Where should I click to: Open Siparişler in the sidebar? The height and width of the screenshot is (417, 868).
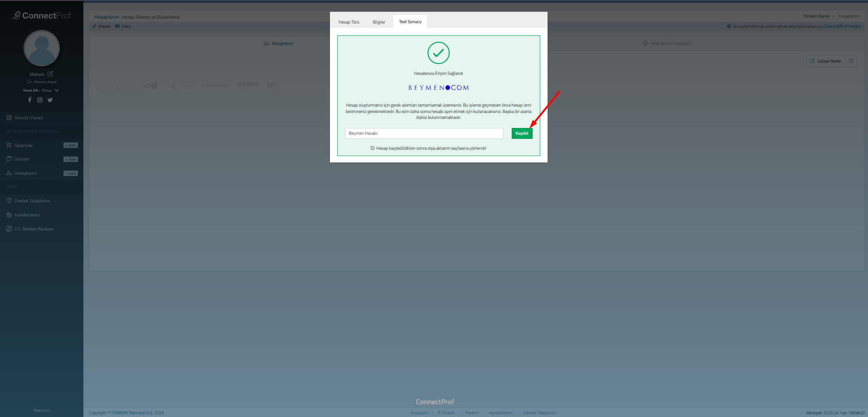point(24,146)
